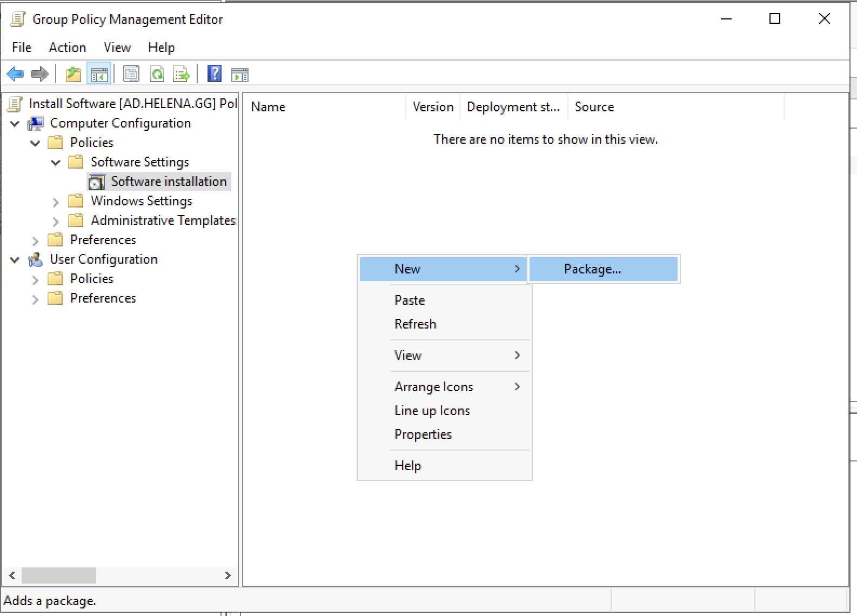857x616 pixels.
Task: Select Properties in the context menu
Action: (x=423, y=434)
